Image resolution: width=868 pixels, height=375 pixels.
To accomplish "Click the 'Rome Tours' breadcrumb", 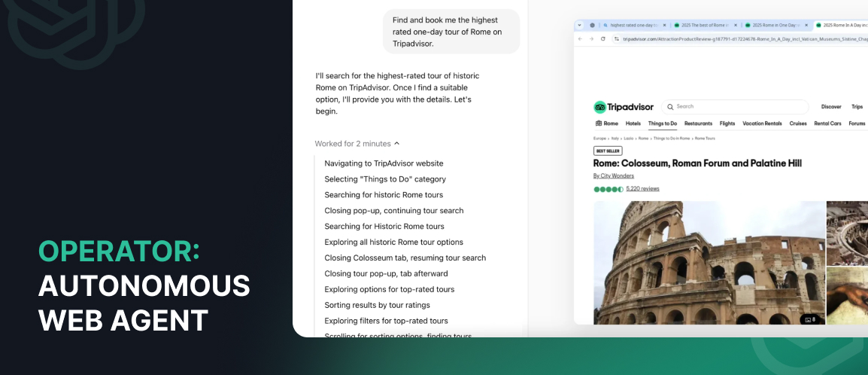I will [706, 138].
